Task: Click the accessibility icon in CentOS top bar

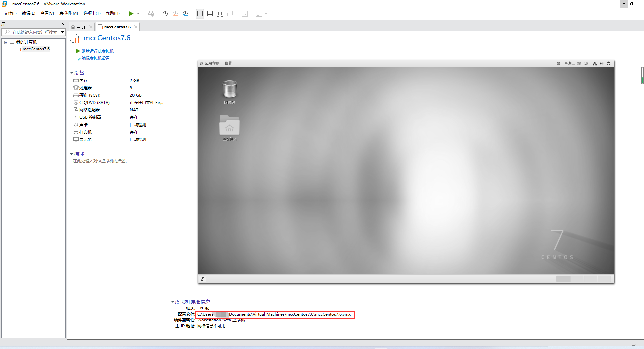Action: [x=558, y=63]
